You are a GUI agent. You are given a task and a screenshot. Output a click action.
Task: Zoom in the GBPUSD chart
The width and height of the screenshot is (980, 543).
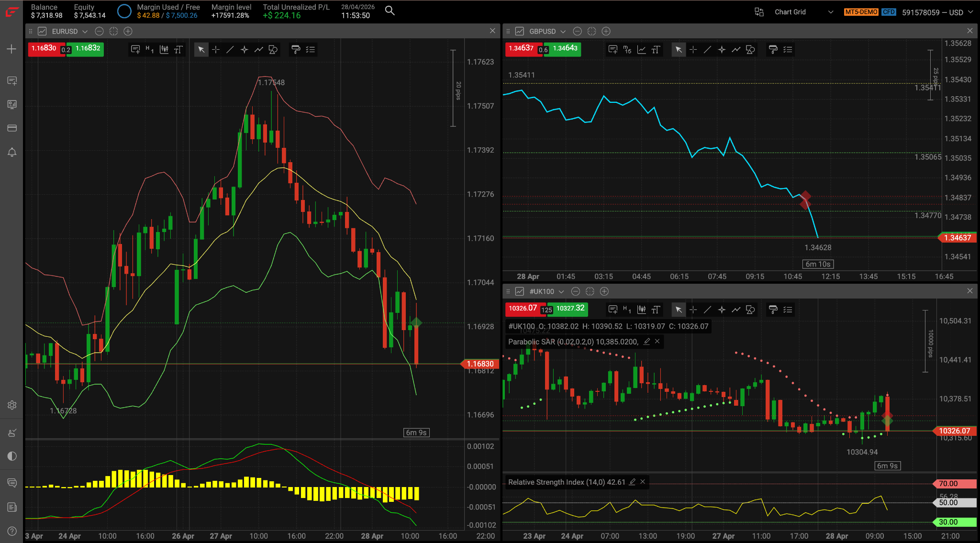tap(606, 31)
